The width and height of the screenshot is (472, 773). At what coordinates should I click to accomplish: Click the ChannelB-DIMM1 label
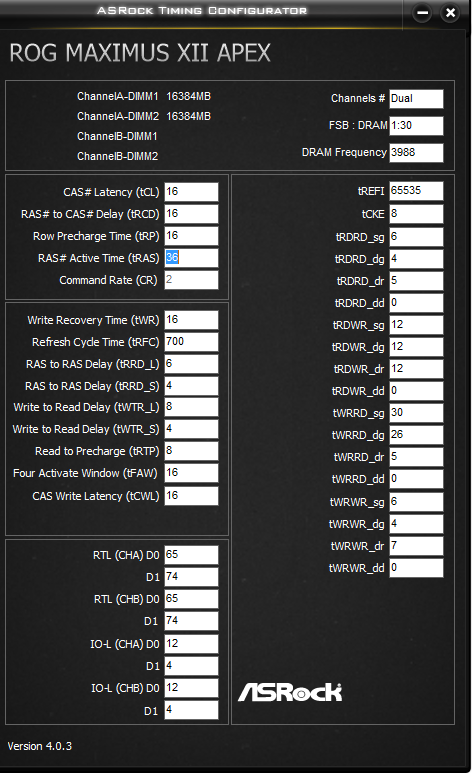pyautogui.click(x=117, y=137)
